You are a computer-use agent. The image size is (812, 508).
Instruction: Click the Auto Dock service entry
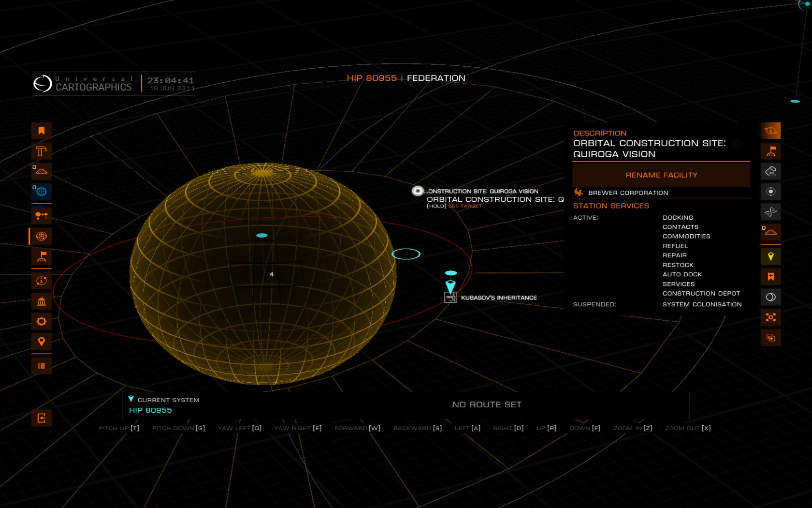(x=682, y=274)
